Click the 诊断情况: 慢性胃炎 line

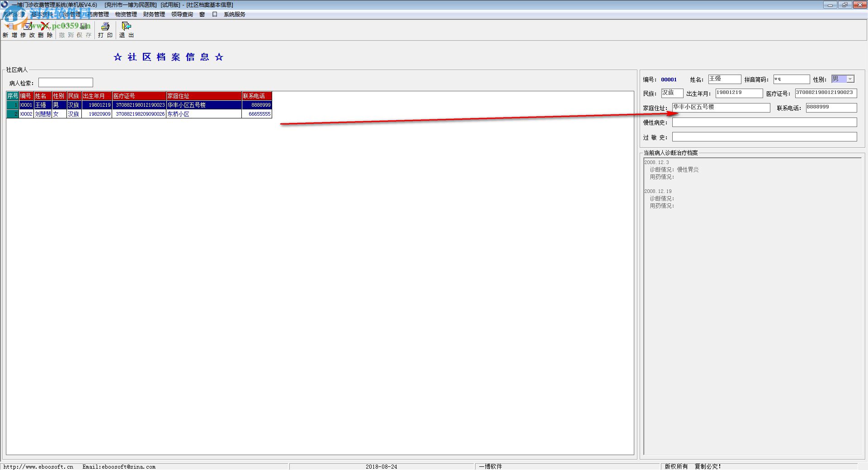[x=674, y=169]
